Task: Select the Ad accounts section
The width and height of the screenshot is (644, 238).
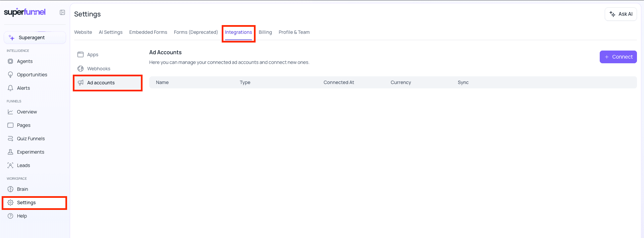Action: click(108, 83)
